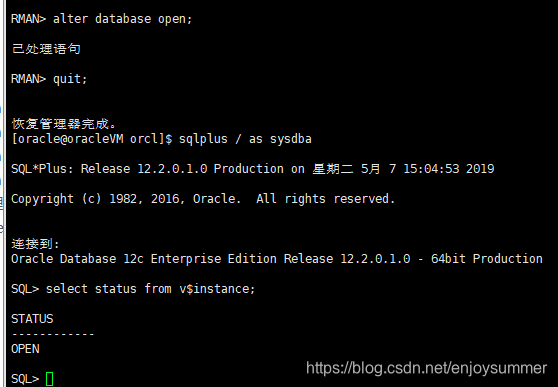Screen dimensions: 558x387
Task: Click the SQL*Plus Release 12.2.0.1.0 banner line
Action: [x=253, y=169]
